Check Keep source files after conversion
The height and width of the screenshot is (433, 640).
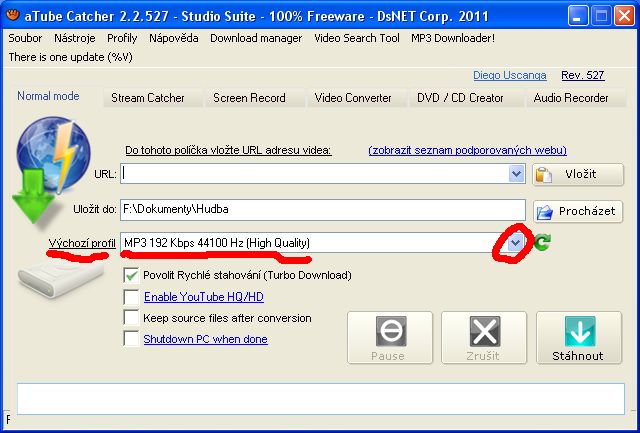click(x=131, y=318)
